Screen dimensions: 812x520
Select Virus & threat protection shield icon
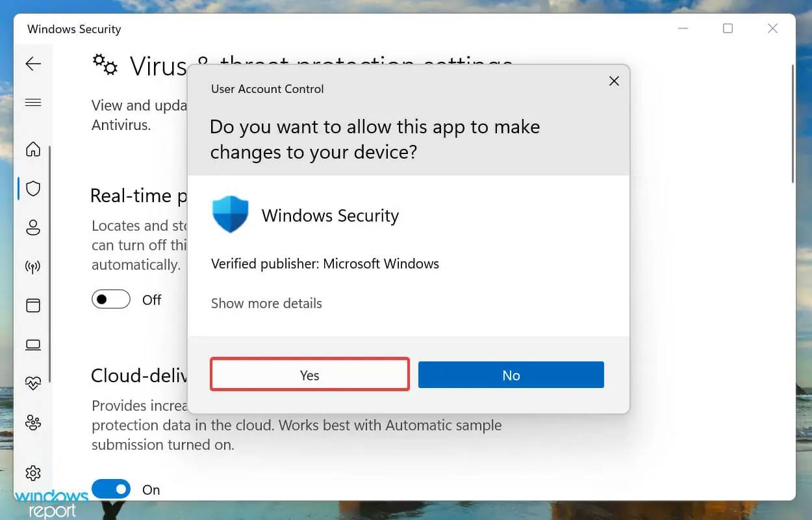(x=33, y=188)
